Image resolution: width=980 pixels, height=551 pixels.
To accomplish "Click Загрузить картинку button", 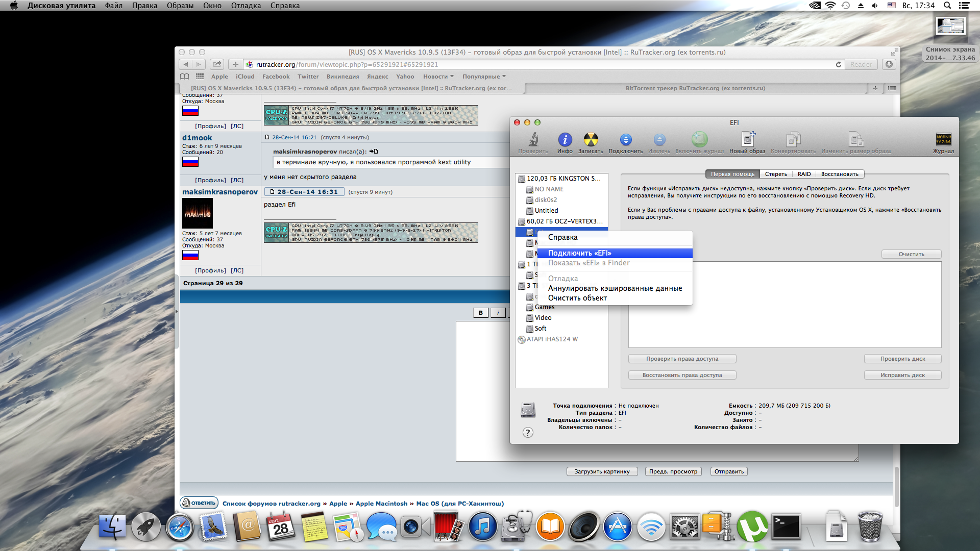I will 602,471.
